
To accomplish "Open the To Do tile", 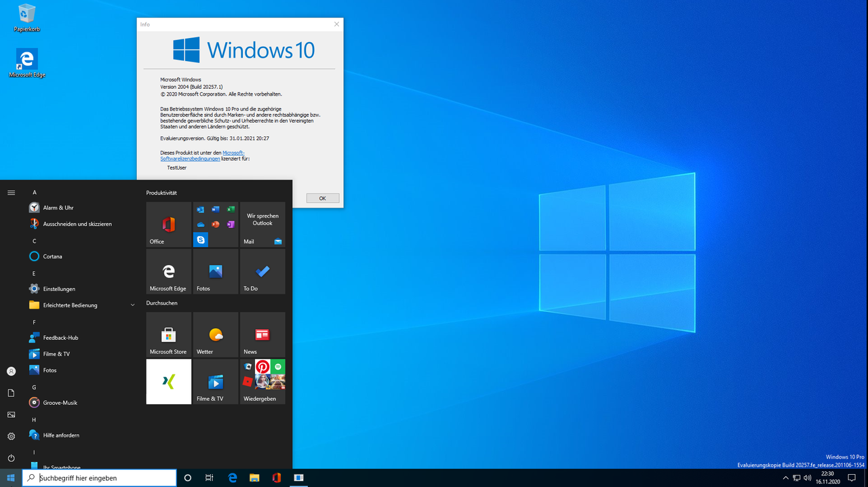I will [x=262, y=271].
